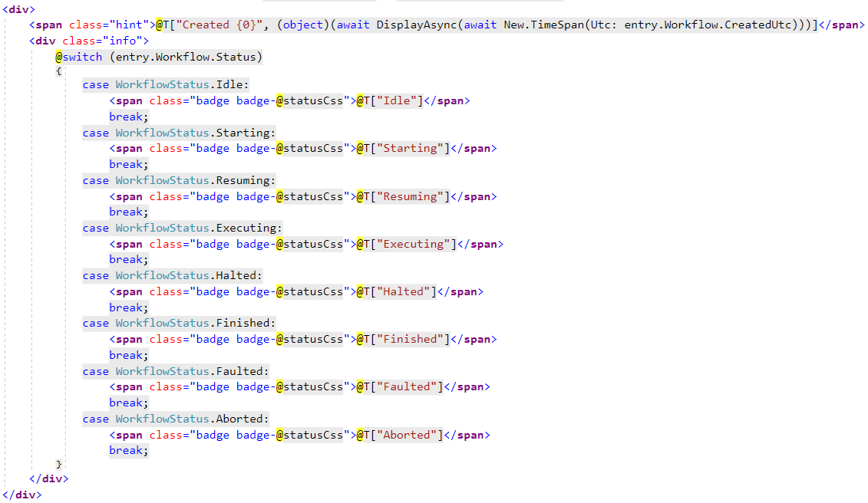868x503 pixels.
Task: Click the break statement after Aborted
Action: 129,450
